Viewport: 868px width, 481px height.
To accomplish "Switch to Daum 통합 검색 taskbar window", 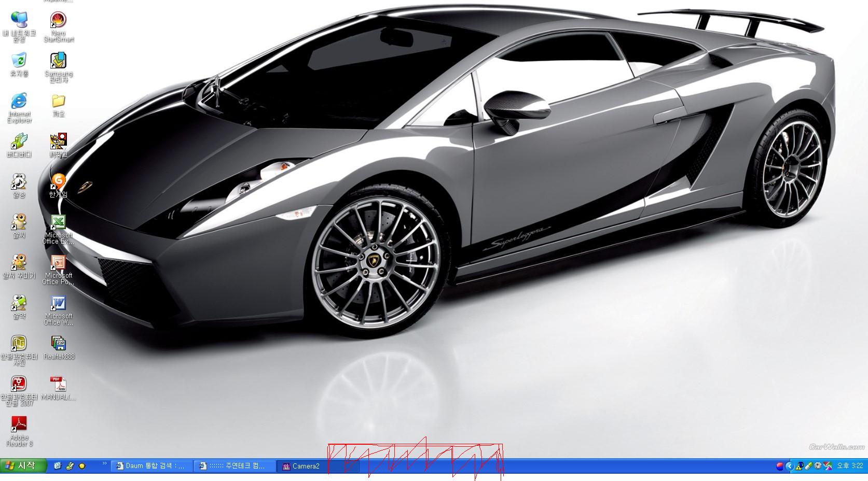I will [151, 466].
